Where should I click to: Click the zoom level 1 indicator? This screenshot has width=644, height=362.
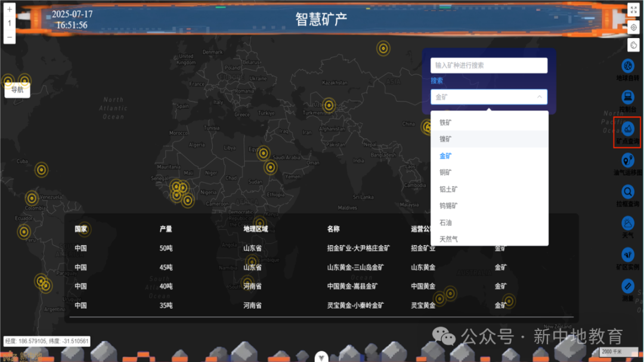click(x=10, y=23)
